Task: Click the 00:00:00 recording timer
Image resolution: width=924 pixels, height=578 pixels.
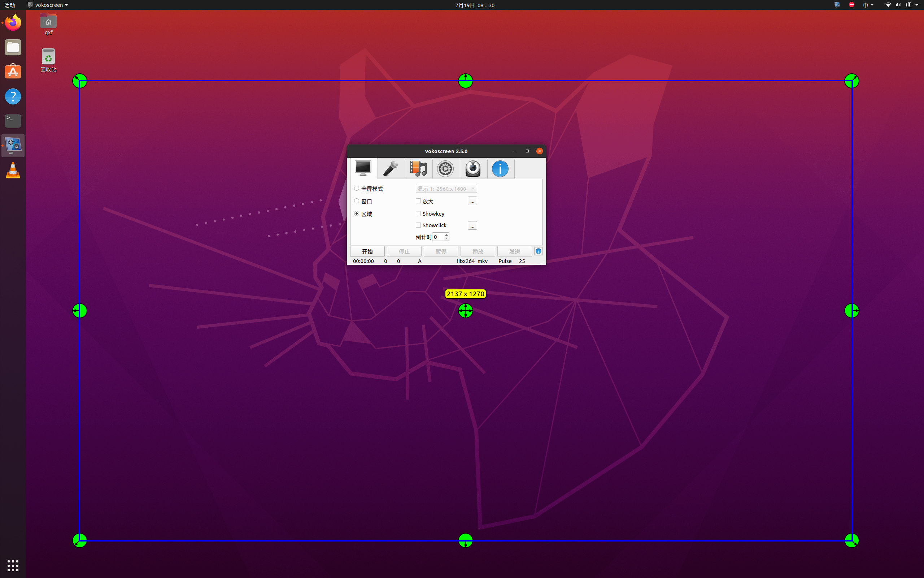Action: point(363,261)
